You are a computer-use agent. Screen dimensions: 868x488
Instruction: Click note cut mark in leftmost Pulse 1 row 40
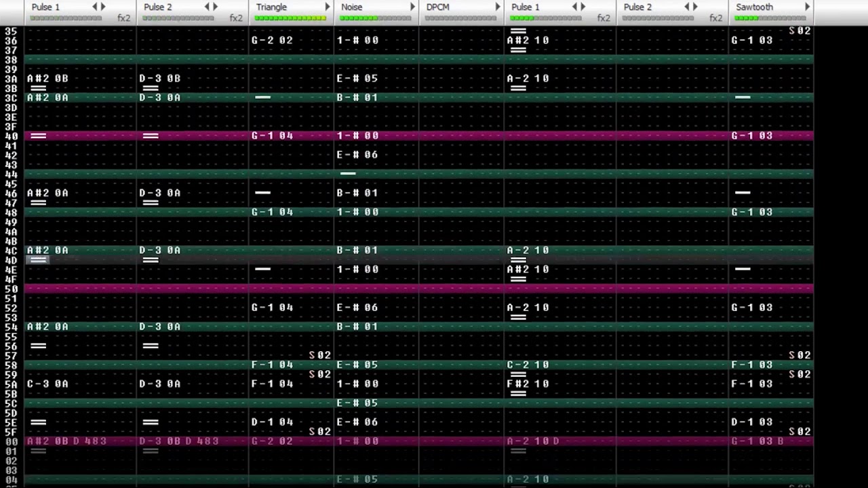coord(39,136)
